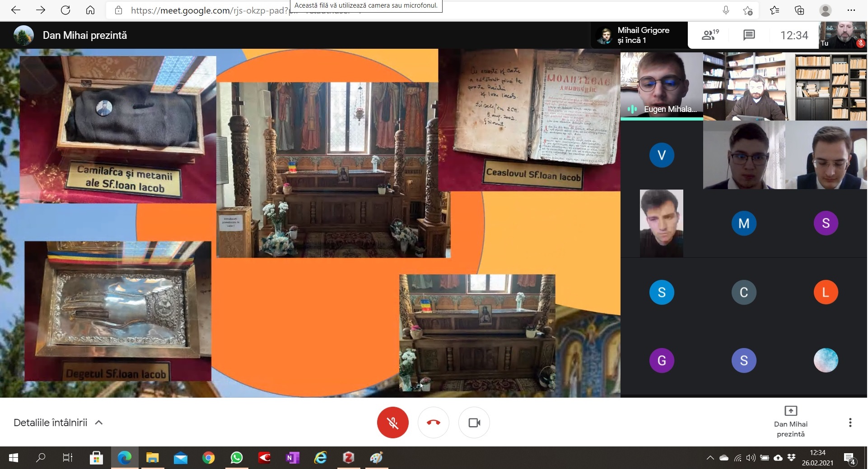Open WhatsApp from the taskbar
The height and width of the screenshot is (469, 868).
tap(236, 458)
